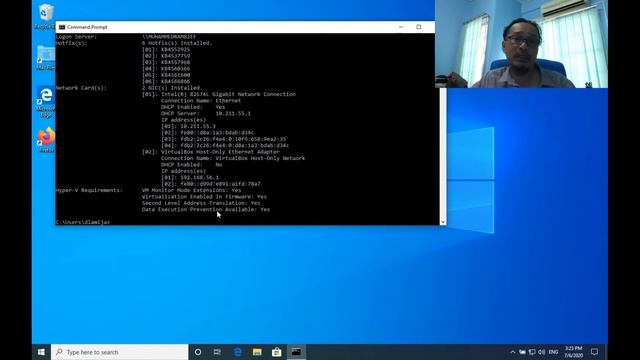Open the Action Center notifications icon
Screen dimensions: 640x360
[x=595, y=352]
